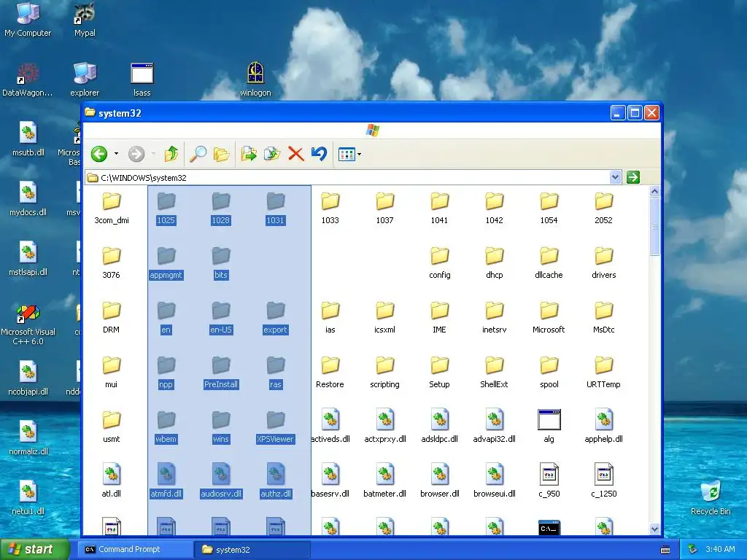The height and width of the screenshot is (560, 747).
Task: Open the Start menu
Action: 35,549
